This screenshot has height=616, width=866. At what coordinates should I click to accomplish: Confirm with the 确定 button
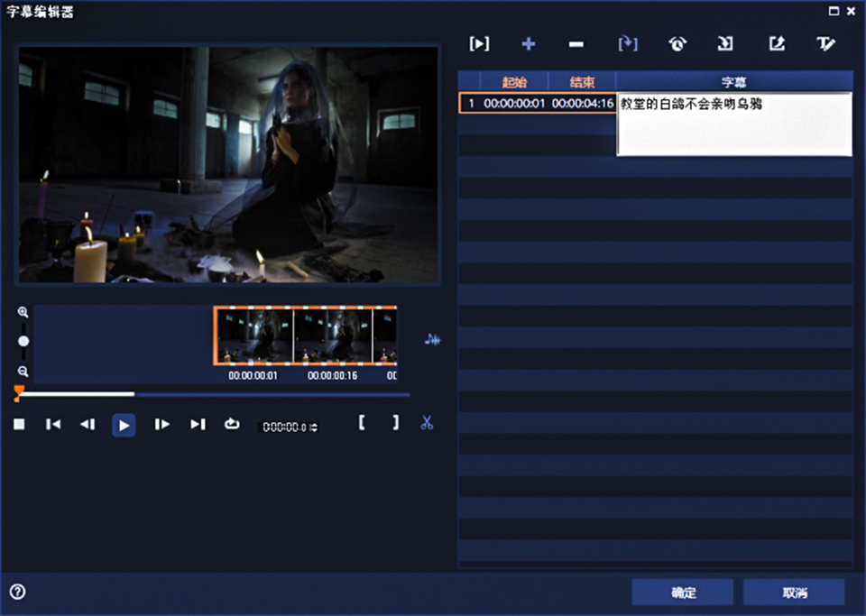[x=683, y=593]
